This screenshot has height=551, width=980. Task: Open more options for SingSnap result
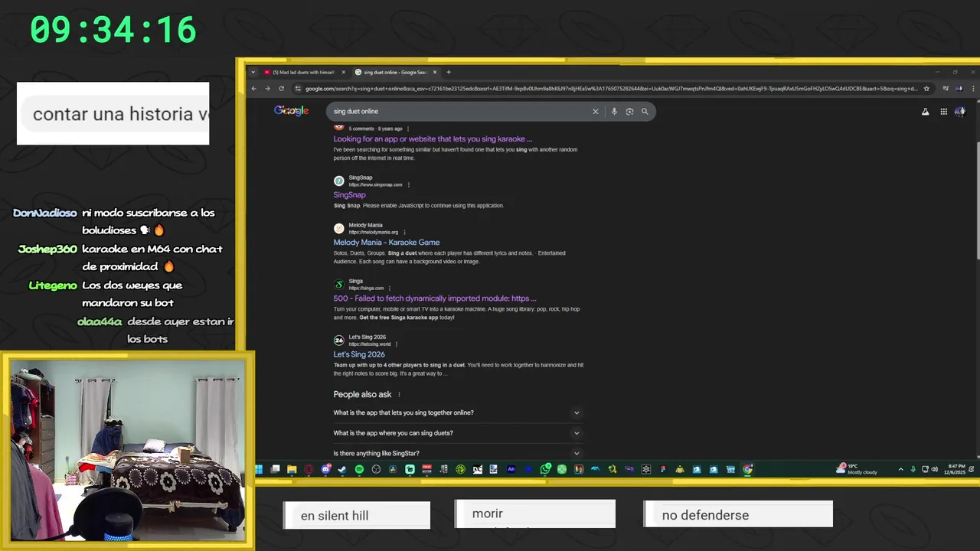pyautogui.click(x=409, y=184)
